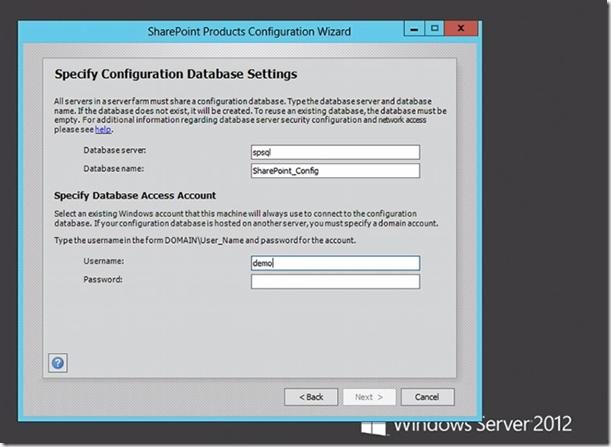The width and height of the screenshot is (611, 447).
Task: Select 'Specify Configuration Database Settings' heading
Action: 176,74
